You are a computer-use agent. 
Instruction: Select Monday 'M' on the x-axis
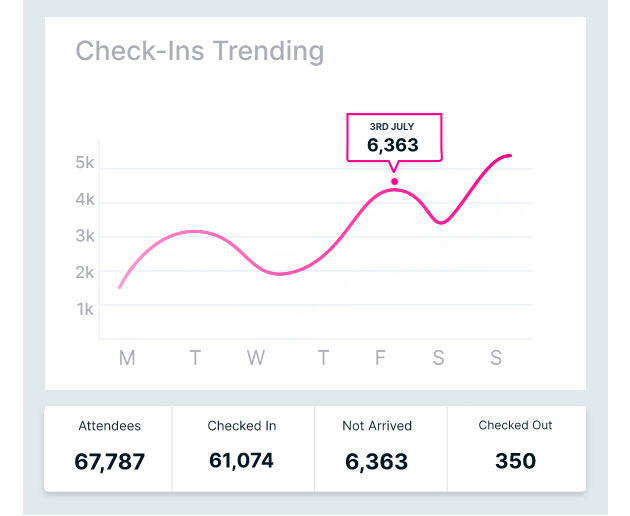coord(127,358)
